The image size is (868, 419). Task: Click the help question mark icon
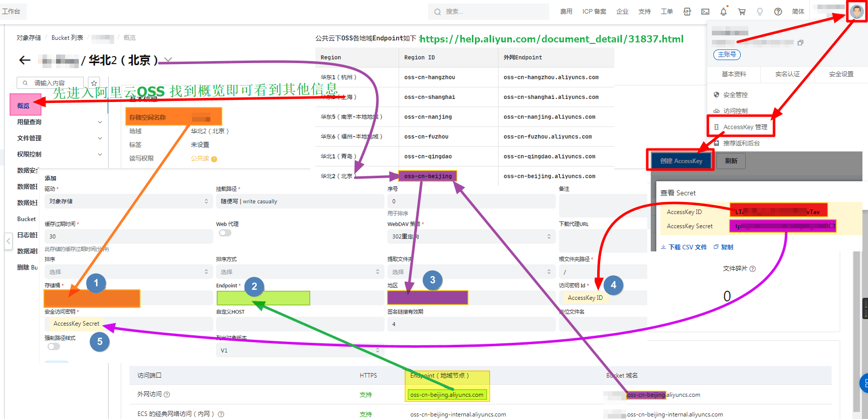click(778, 12)
